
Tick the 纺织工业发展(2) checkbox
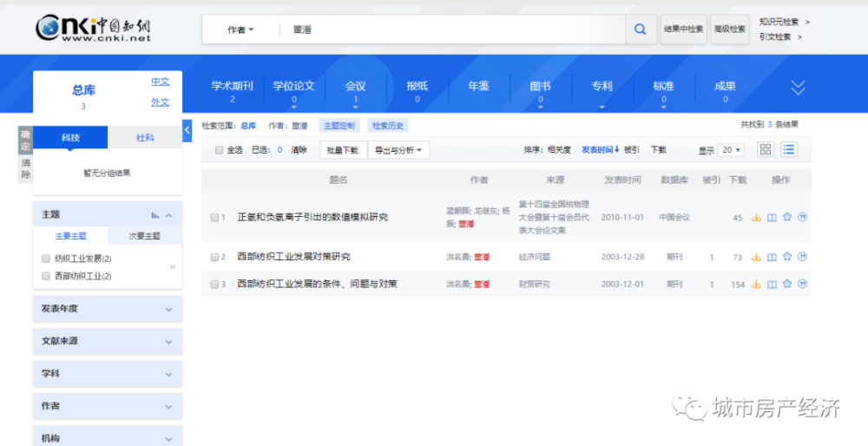click(x=46, y=259)
